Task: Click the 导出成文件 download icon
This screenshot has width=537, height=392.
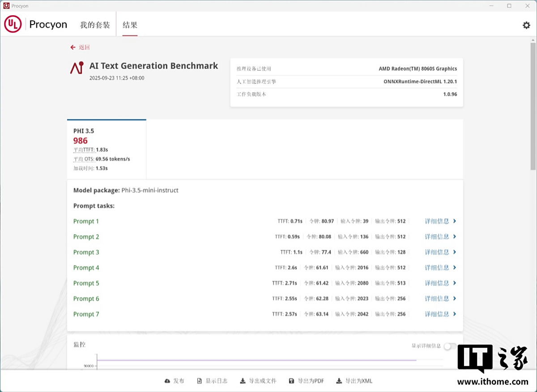Action: pos(243,381)
